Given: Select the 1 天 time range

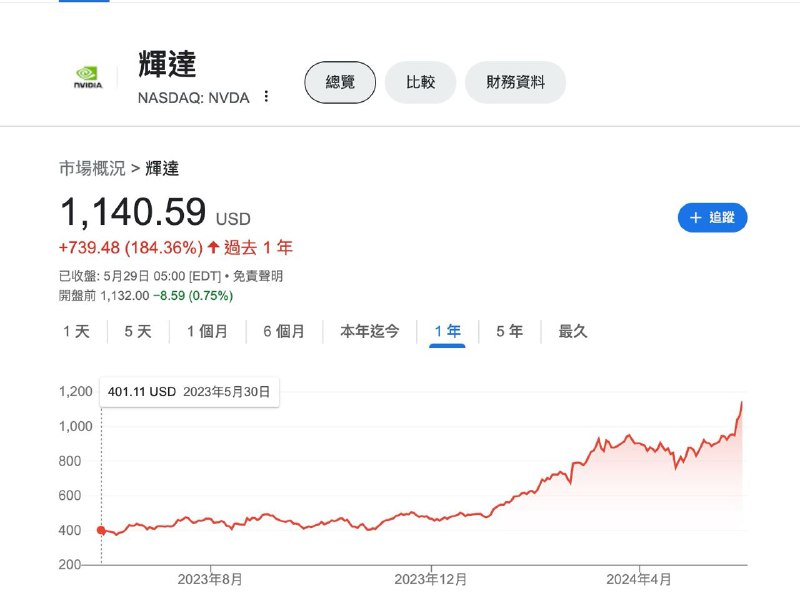Looking at the screenshot, I should [77, 332].
